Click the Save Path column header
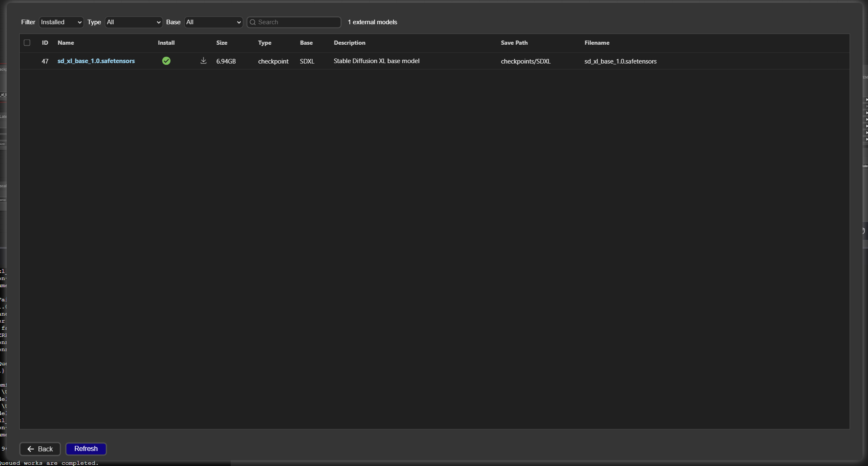 coord(514,43)
